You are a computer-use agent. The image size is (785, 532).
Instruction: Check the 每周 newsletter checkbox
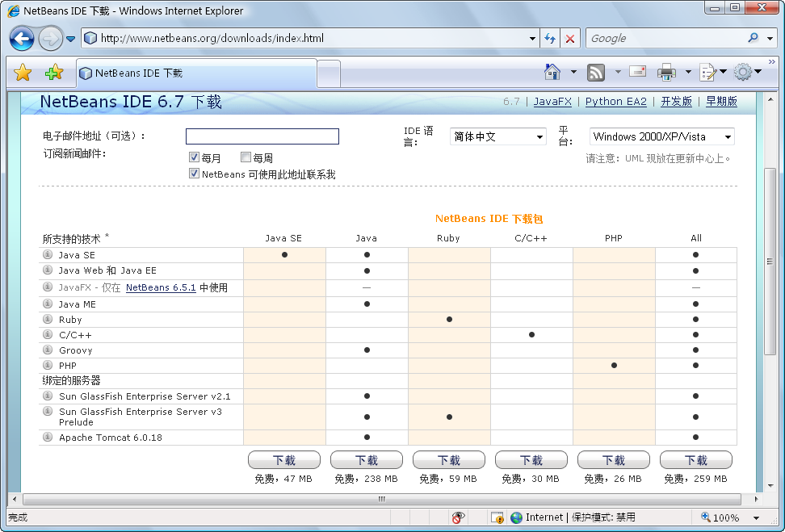(x=246, y=158)
